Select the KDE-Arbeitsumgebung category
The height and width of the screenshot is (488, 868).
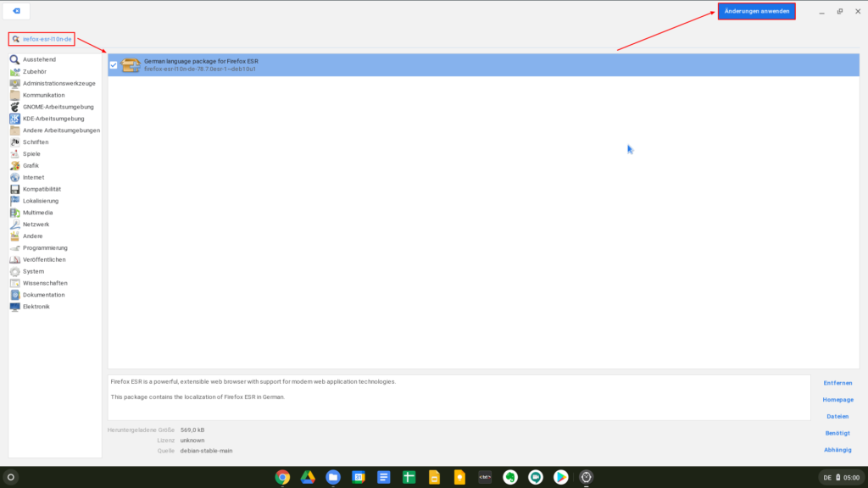tap(53, 119)
